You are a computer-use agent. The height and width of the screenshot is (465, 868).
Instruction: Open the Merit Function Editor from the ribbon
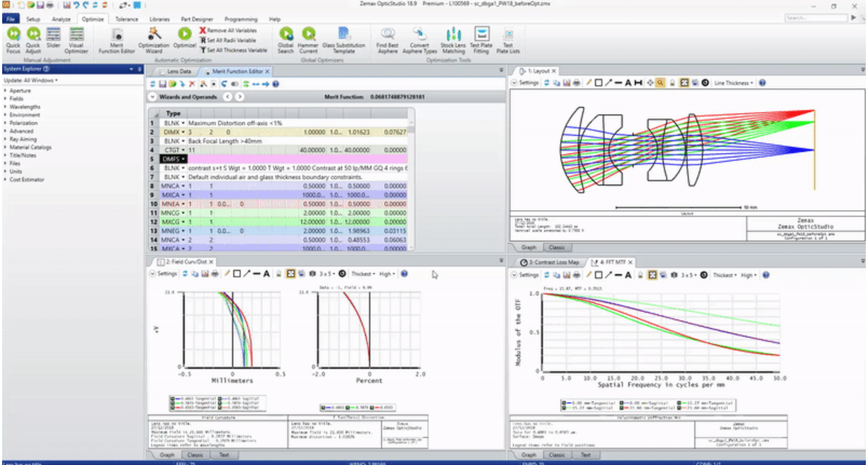117,40
